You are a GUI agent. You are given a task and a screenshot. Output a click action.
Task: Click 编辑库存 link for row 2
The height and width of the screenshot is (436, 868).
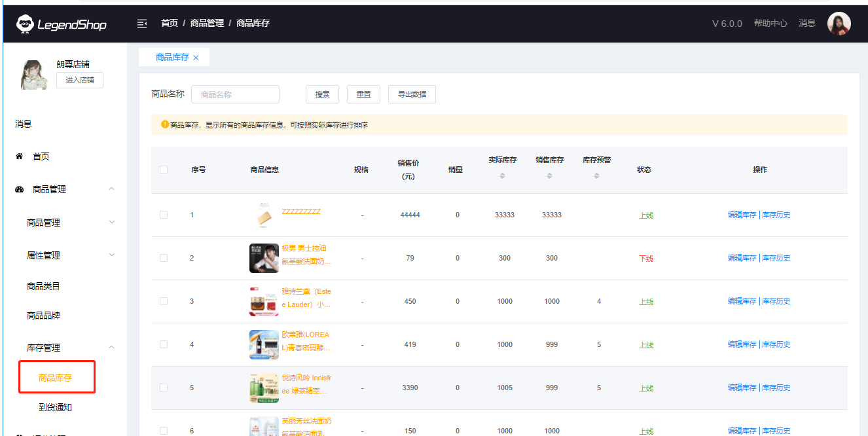742,258
